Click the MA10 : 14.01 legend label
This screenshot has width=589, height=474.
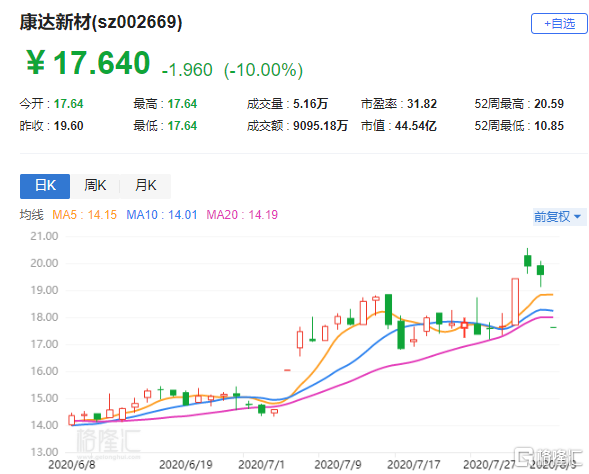(x=162, y=215)
